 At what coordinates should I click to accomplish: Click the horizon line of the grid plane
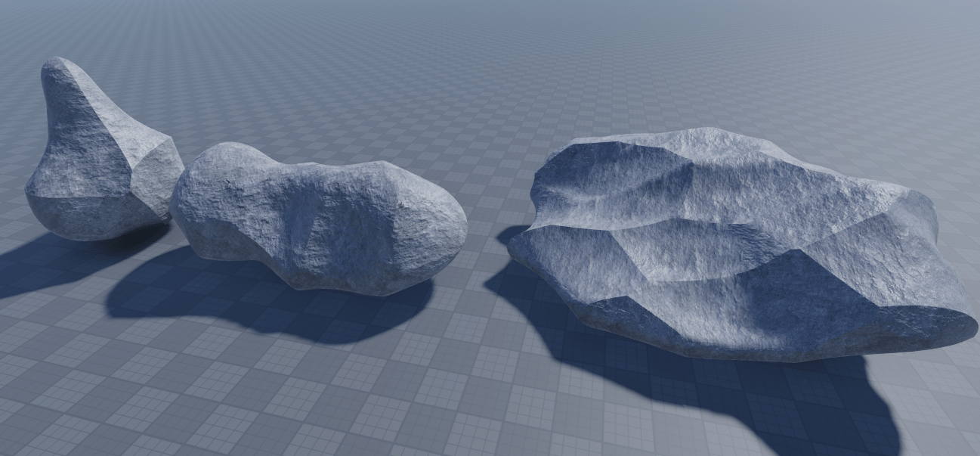(490, 8)
